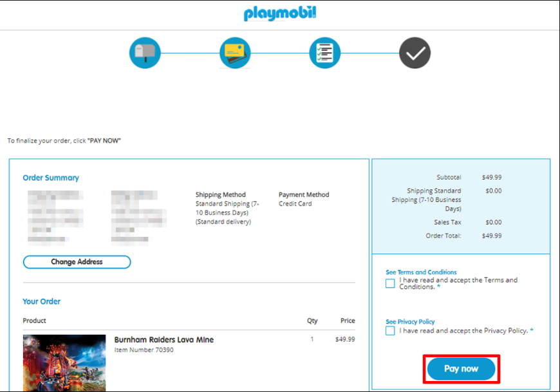560x392 pixels.
Task: Click the Shipping Method label
Action: point(220,194)
